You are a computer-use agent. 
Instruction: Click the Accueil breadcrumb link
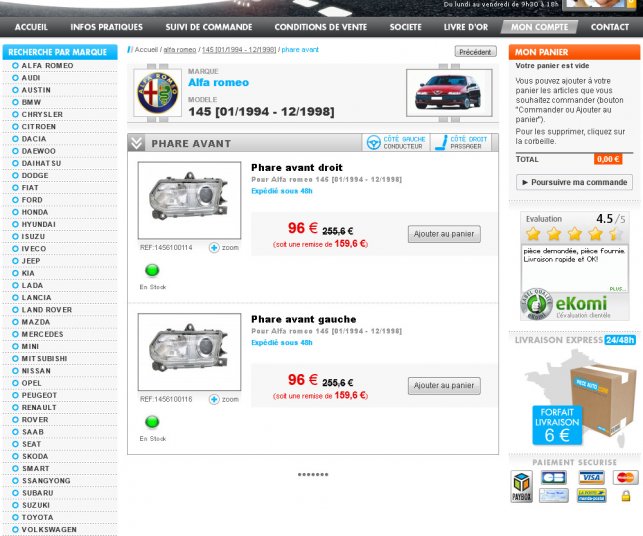(146, 50)
